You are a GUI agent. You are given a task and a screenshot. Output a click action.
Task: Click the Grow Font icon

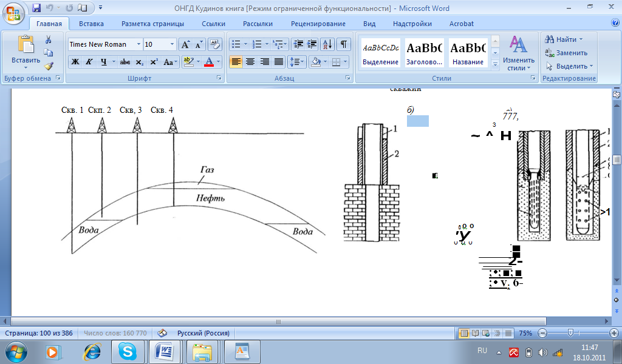185,44
